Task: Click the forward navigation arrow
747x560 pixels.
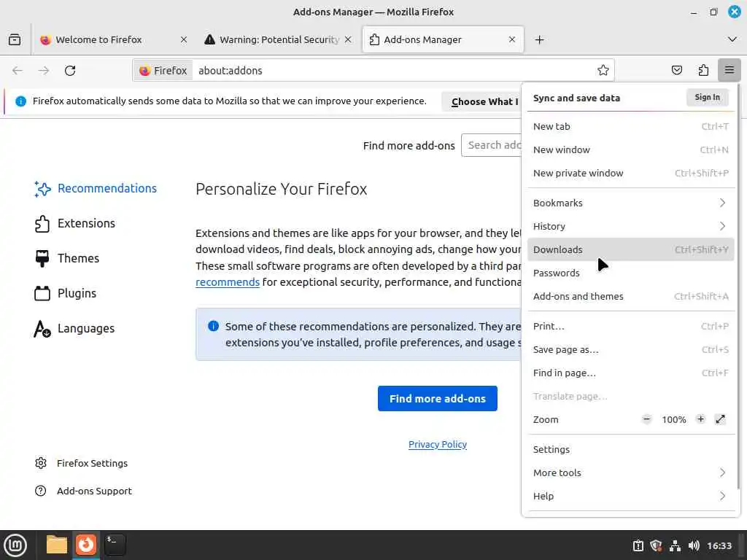Action: click(x=44, y=71)
